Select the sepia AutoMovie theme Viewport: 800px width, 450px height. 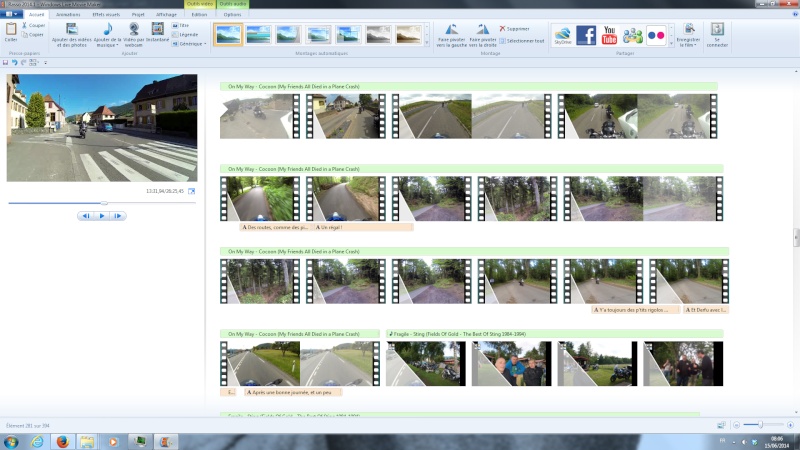coord(409,35)
